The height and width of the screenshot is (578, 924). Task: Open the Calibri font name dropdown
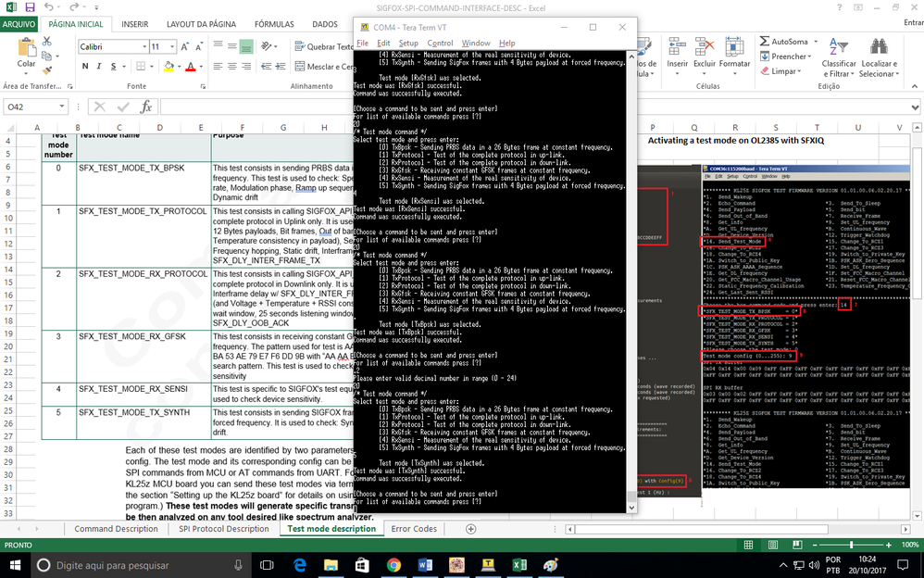click(144, 46)
